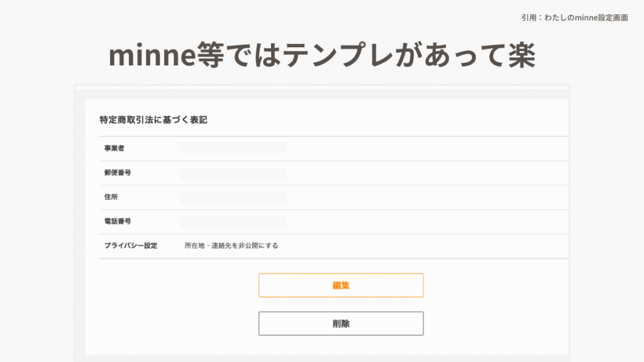Focus the 住所 value field

pos(233,198)
